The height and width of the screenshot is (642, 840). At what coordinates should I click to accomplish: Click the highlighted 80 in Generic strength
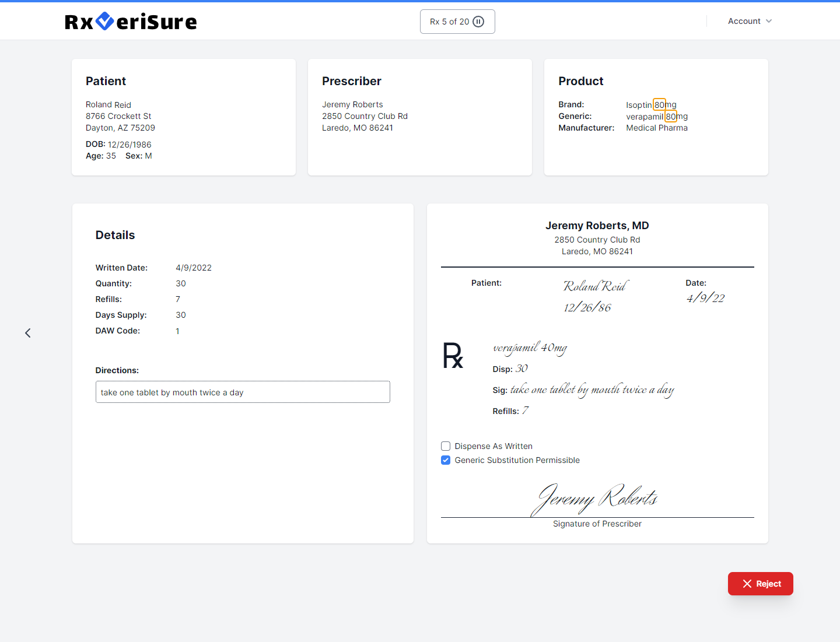pos(671,117)
